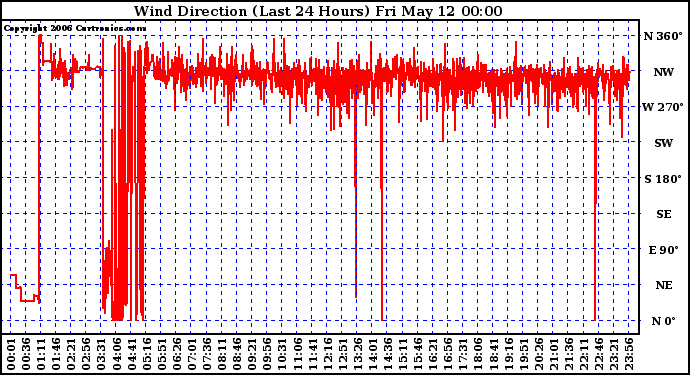Select the 'N 0°' axis label

[663, 321]
